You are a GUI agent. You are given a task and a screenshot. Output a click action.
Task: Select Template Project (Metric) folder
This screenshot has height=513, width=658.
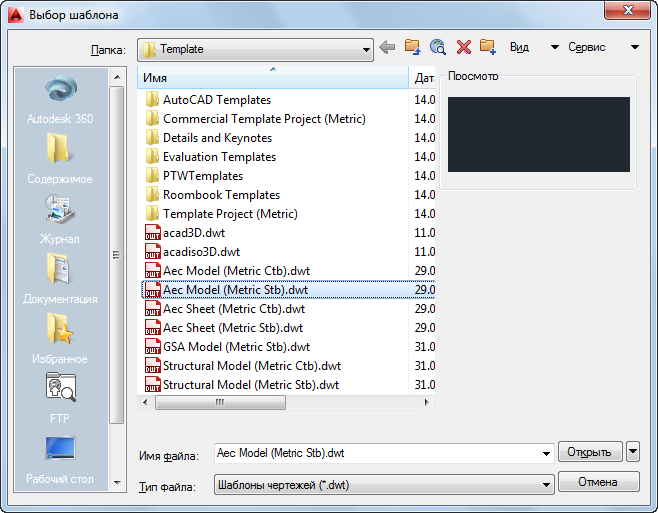[230, 214]
